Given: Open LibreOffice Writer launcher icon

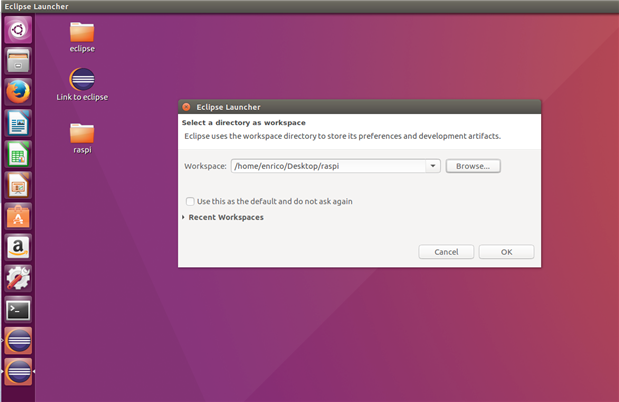Looking at the screenshot, I should (18, 123).
